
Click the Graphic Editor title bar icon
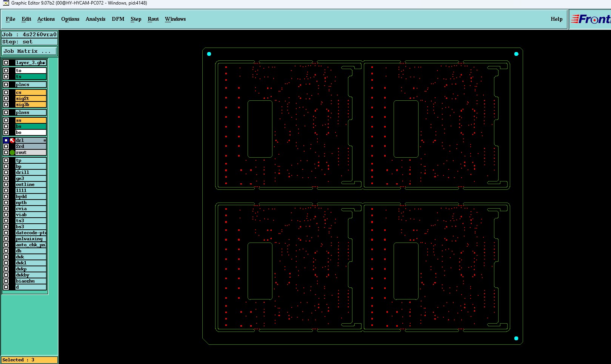click(6, 3)
